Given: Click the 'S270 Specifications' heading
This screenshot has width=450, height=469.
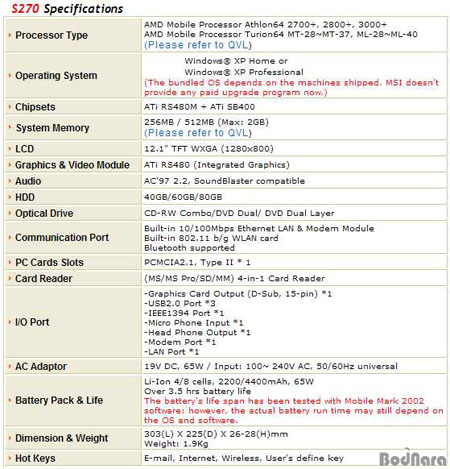Looking at the screenshot, I should click(67, 8).
